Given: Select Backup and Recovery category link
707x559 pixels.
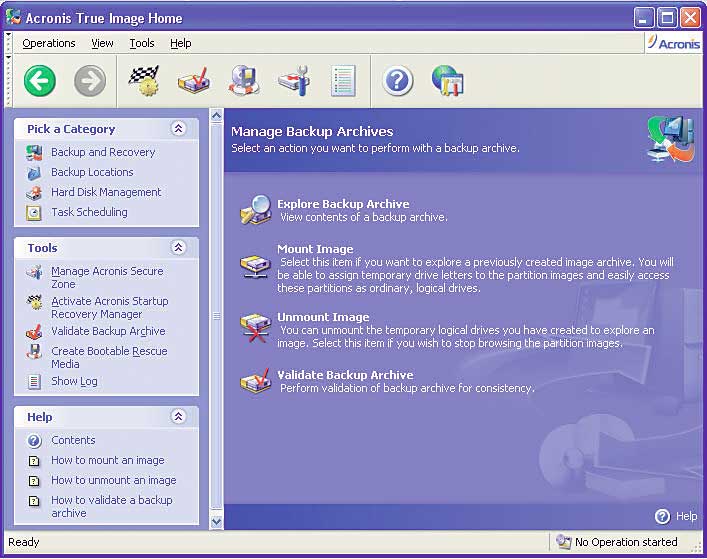Looking at the screenshot, I should 103,152.
